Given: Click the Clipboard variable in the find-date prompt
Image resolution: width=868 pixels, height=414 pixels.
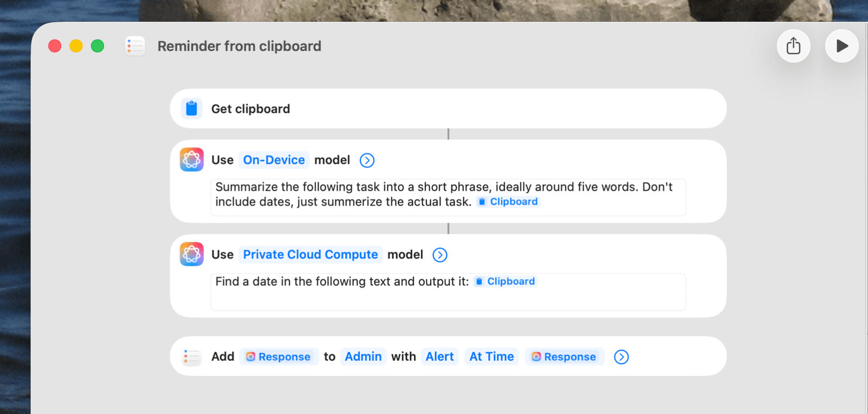Looking at the screenshot, I should pos(506,281).
